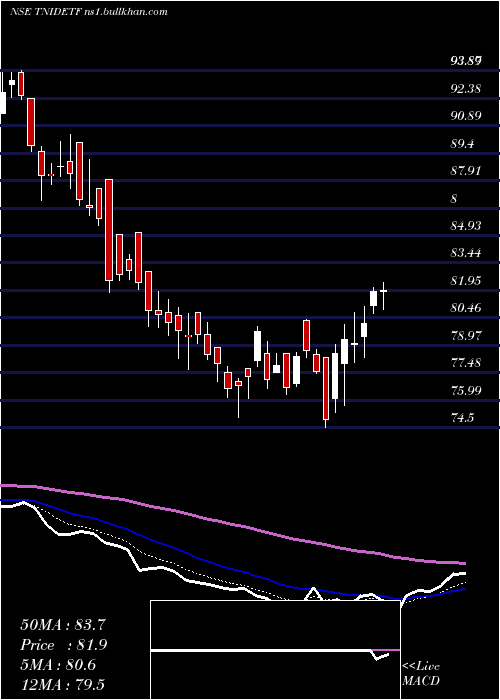Click the 81.95 price label
Screen dimensions: 500x700
(x=466, y=281)
